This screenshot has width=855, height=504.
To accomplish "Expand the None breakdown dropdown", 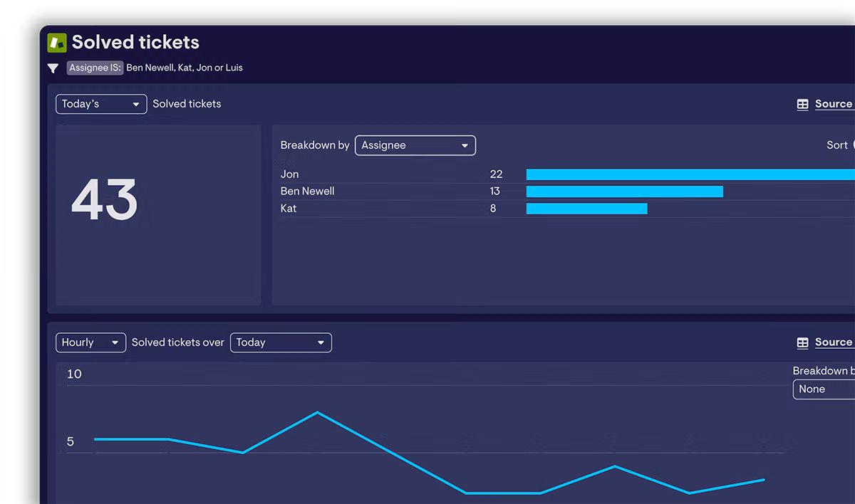I will pyautogui.click(x=823, y=389).
